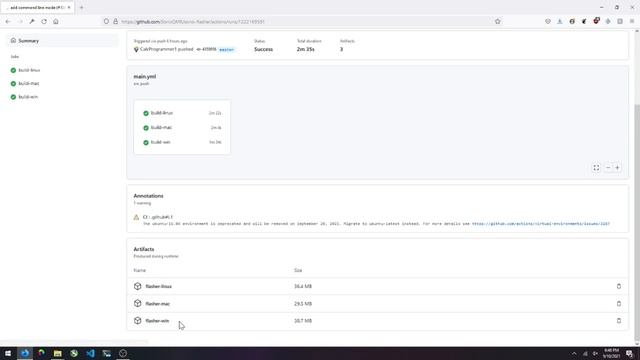Open the notification center icon

pos(630,353)
